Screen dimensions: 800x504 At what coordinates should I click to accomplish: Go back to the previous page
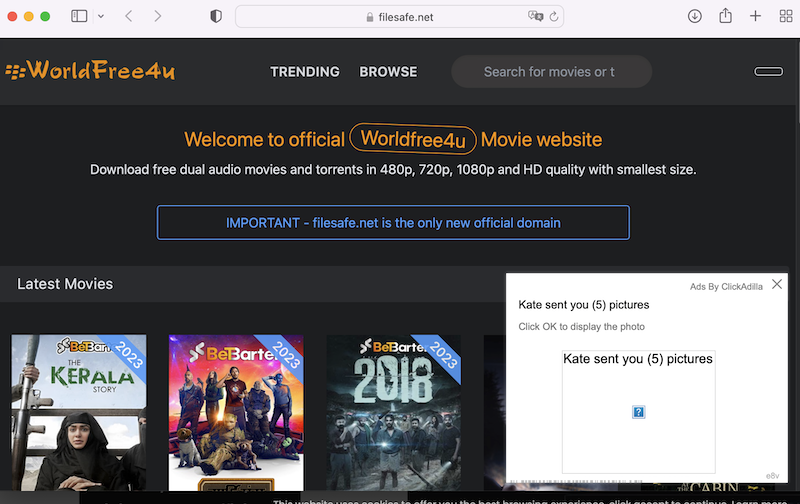[x=129, y=16]
